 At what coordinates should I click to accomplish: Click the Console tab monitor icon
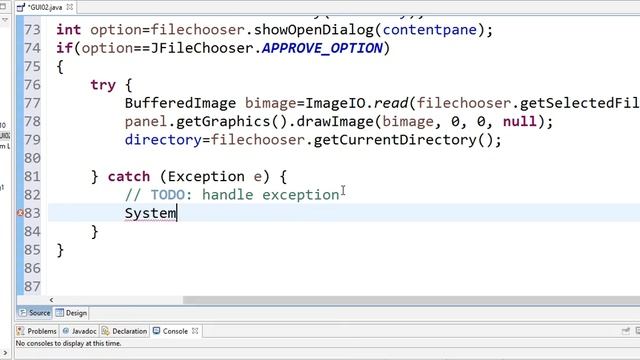tap(156, 331)
